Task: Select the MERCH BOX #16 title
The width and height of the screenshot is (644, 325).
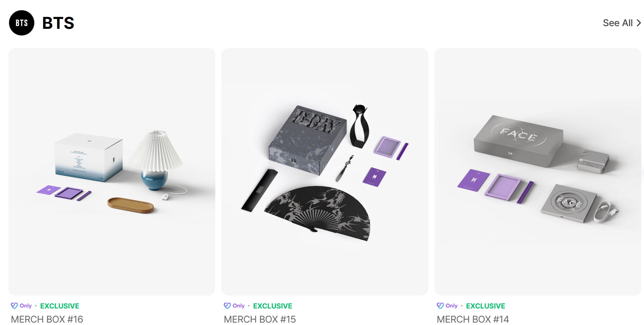Action: (x=47, y=319)
